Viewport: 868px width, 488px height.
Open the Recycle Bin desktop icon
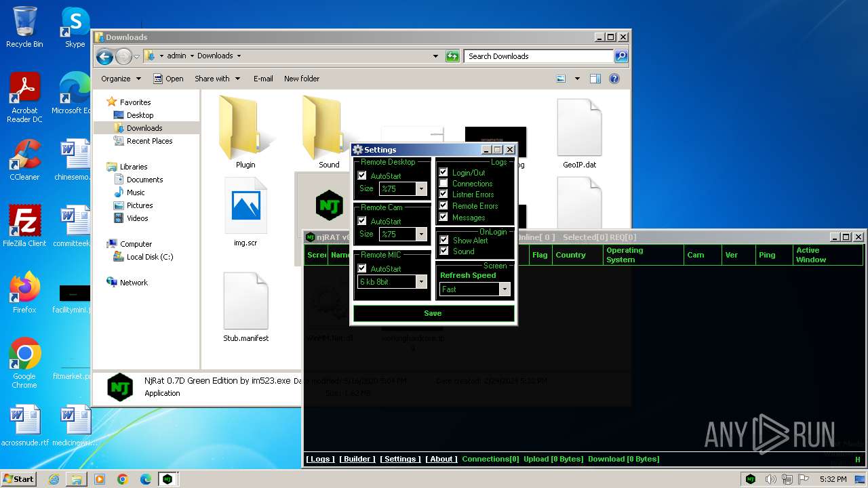tap(24, 27)
